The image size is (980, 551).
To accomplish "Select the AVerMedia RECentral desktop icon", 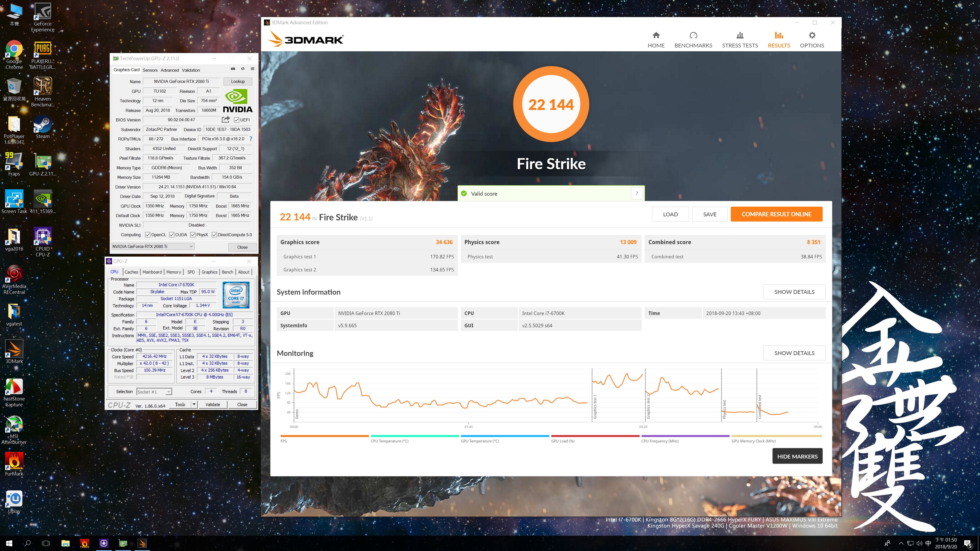I will pos(14,280).
